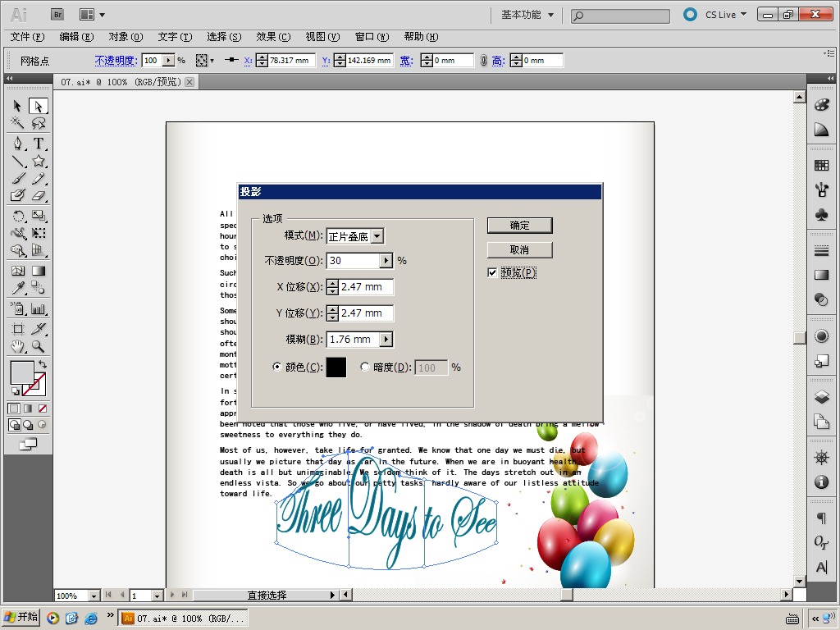This screenshot has height=630, width=840.
Task: Open 07.ai taskbar button
Action: (x=183, y=619)
